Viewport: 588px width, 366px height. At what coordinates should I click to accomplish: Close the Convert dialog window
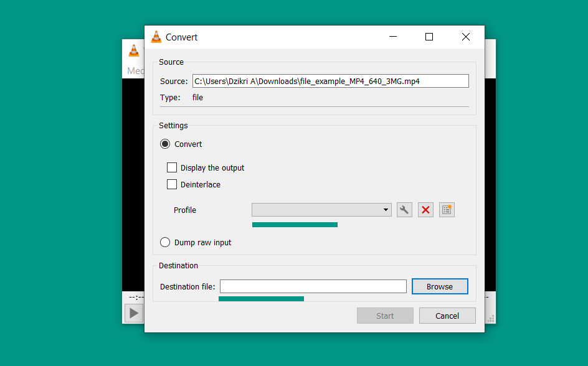click(x=466, y=37)
